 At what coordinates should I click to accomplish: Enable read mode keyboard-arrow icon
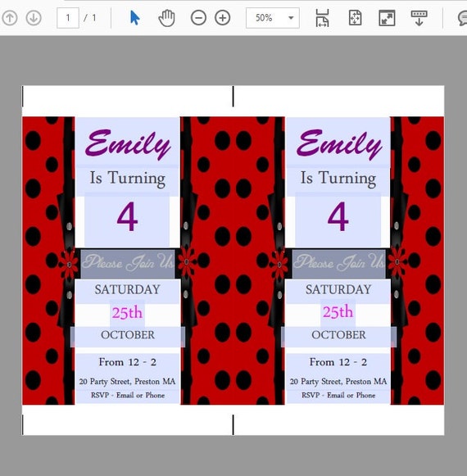pos(419,18)
